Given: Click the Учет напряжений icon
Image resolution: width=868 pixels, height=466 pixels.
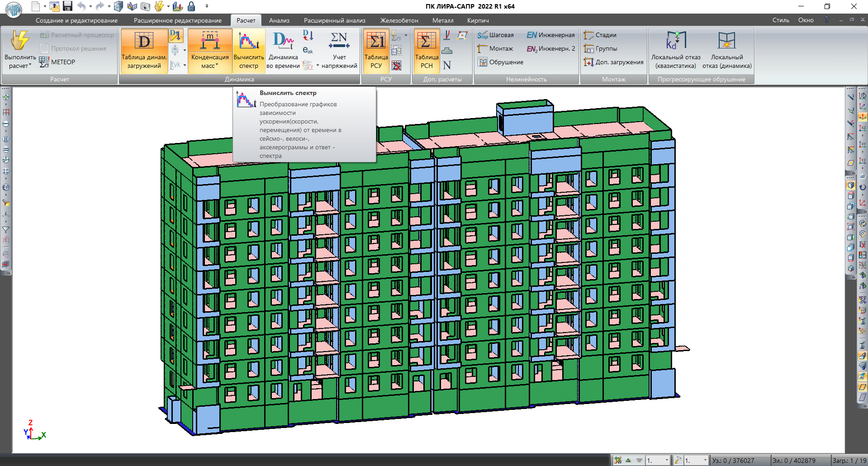Looking at the screenshot, I should (x=339, y=50).
